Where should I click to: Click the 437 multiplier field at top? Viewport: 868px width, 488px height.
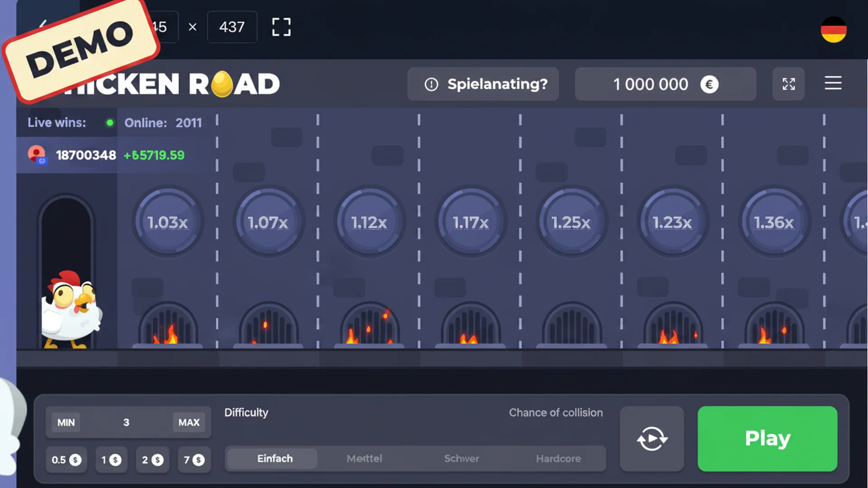232,27
